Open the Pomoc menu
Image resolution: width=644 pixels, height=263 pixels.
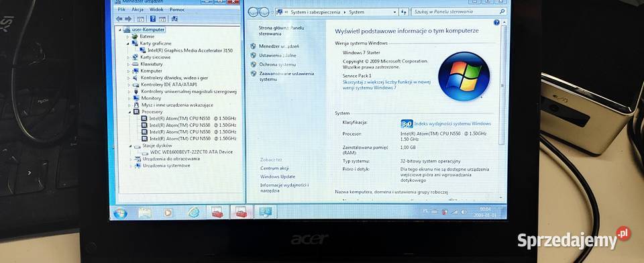(x=177, y=9)
